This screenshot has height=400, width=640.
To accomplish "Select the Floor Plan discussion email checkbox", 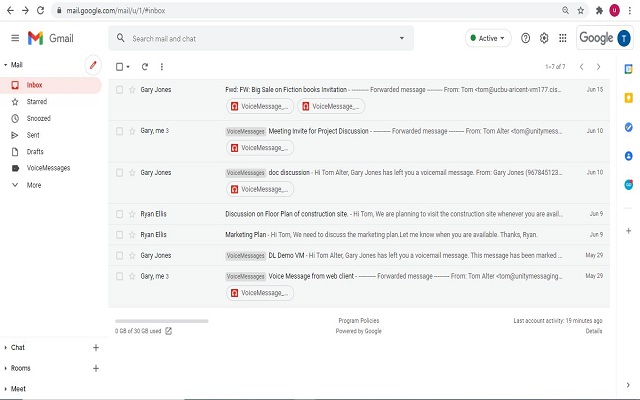I will click(x=119, y=214).
